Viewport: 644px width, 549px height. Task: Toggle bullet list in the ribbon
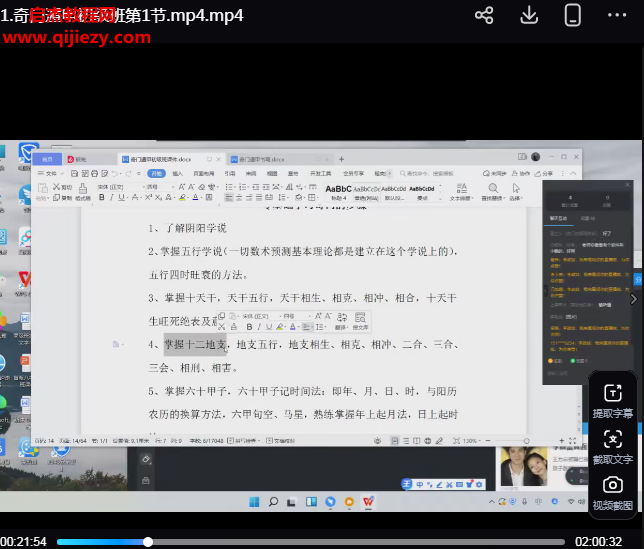(229, 187)
